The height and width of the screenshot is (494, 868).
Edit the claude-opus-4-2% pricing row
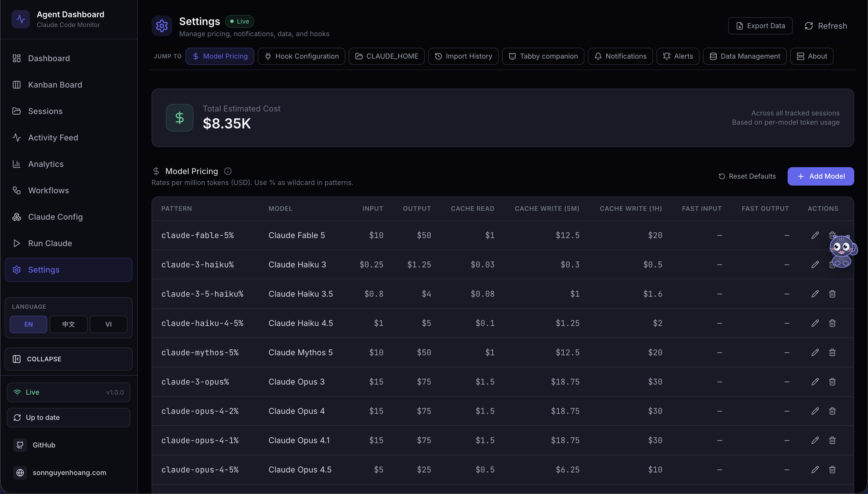[815, 411]
